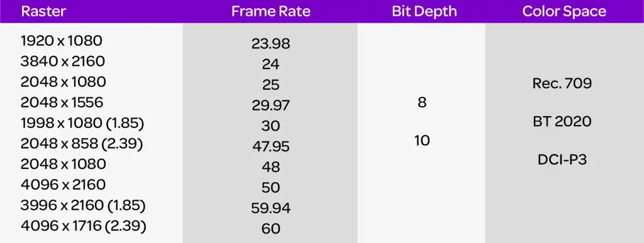The width and height of the screenshot is (644, 243).
Task: Select 2048 x 858 (2.39) raster
Action: 81,143
